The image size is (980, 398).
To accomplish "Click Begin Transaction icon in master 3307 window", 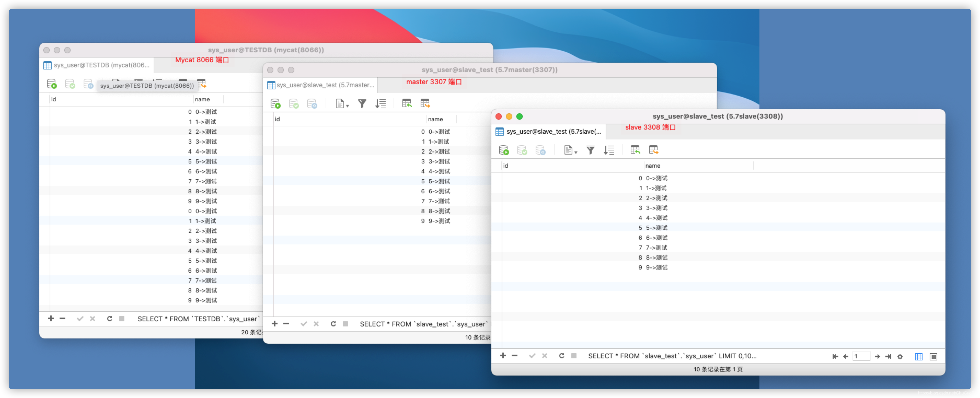I will coord(275,103).
